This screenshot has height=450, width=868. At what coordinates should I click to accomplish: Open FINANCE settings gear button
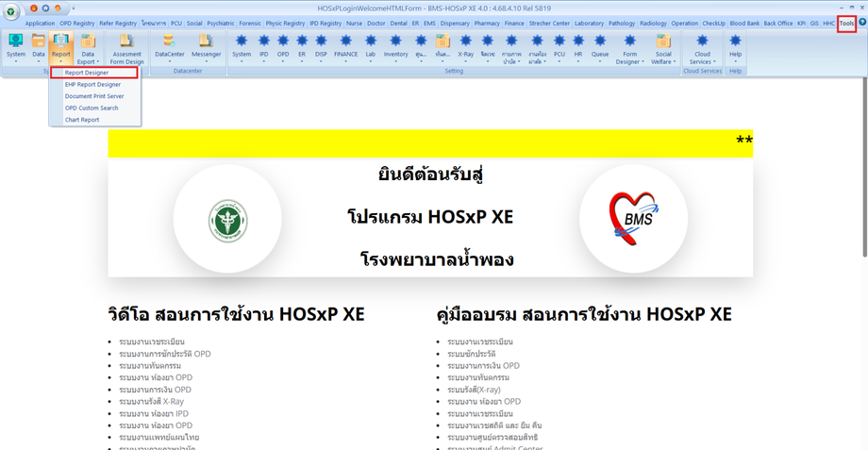pos(345,47)
